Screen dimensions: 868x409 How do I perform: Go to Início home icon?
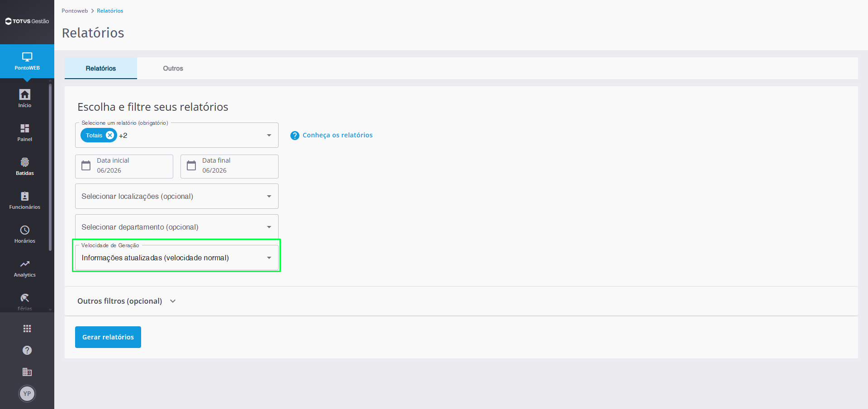pos(25,94)
